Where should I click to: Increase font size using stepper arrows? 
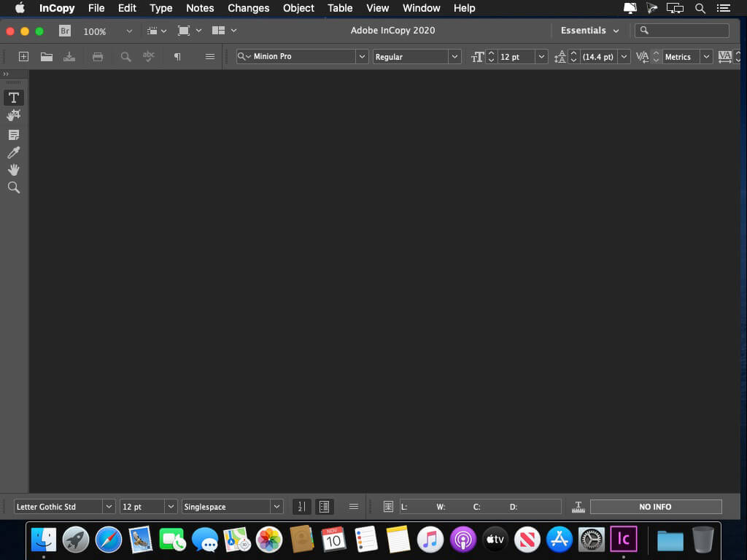[491, 53]
